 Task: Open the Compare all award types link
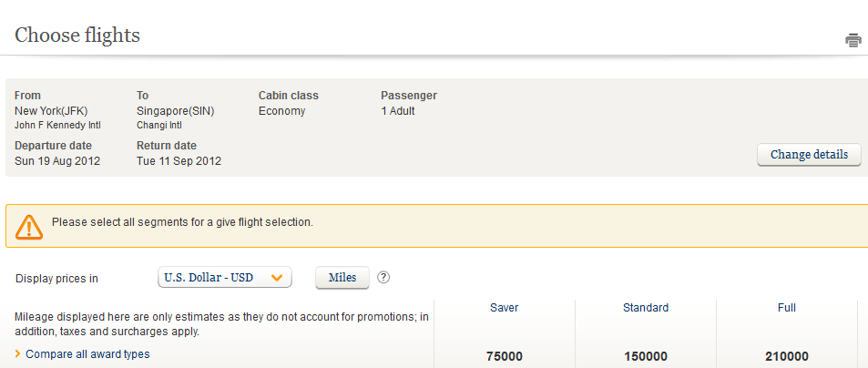[x=87, y=354]
